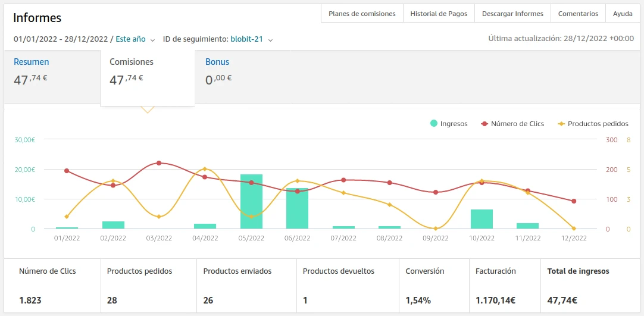The image size is (644, 316).
Task: Select the Comisiones tab
Action: coord(132,62)
